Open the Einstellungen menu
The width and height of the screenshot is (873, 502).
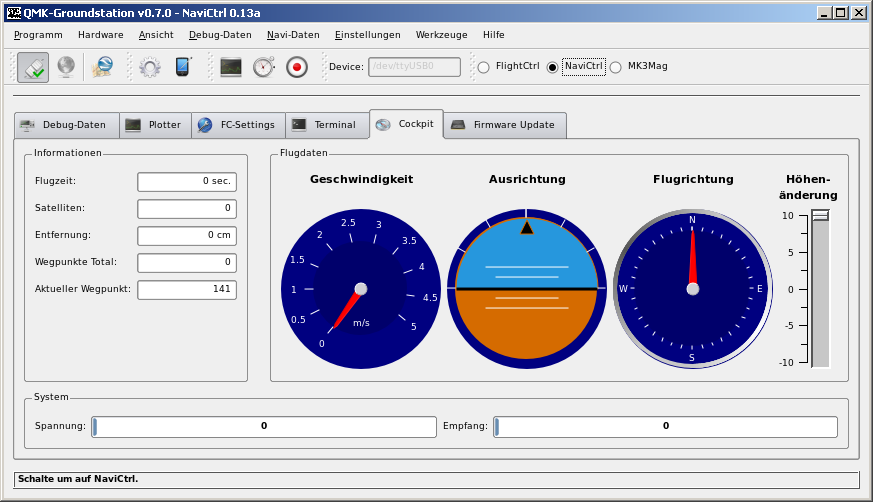point(367,34)
